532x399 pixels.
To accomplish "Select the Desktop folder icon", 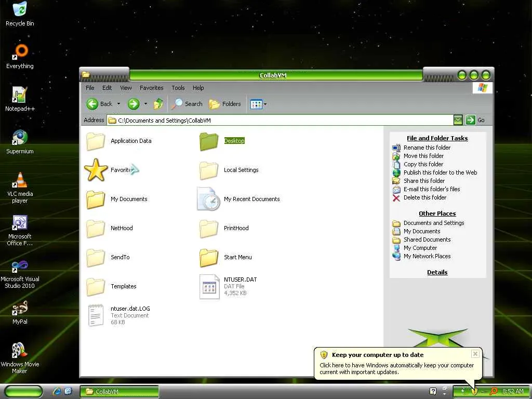I will (x=209, y=141).
